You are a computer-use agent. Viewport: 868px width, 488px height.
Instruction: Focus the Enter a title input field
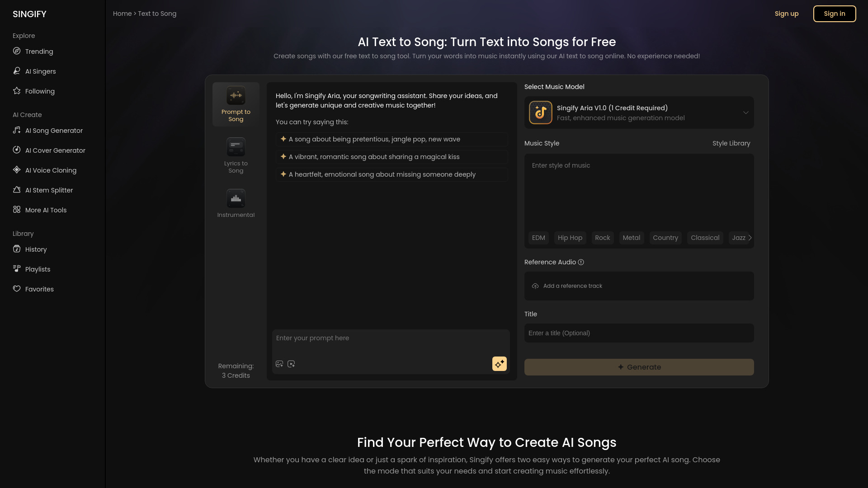coord(639,333)
